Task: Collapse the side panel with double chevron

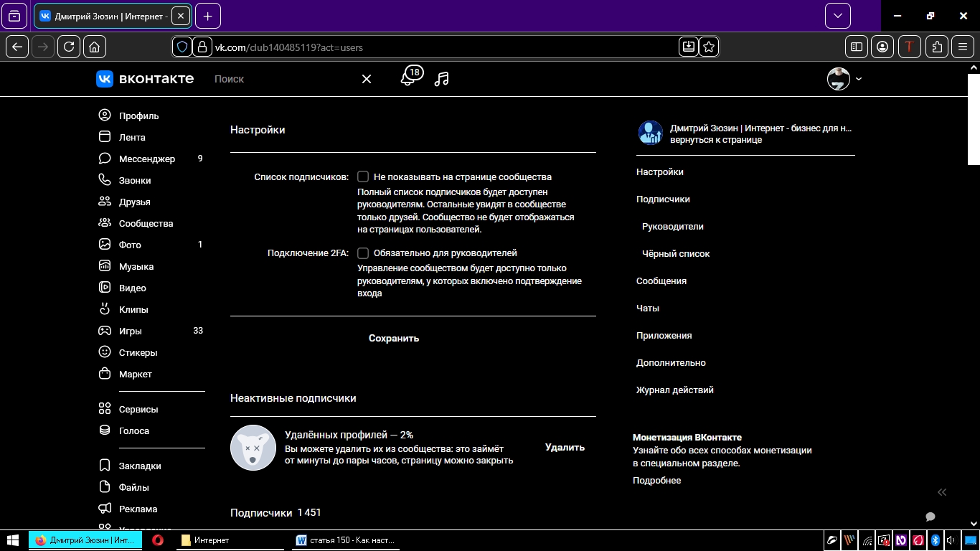Action: [x=942, y=492]
